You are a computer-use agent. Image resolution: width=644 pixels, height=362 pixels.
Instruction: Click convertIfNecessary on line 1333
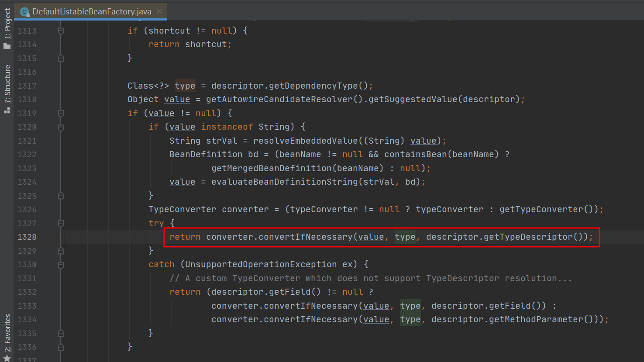click(x=311, y=306)
